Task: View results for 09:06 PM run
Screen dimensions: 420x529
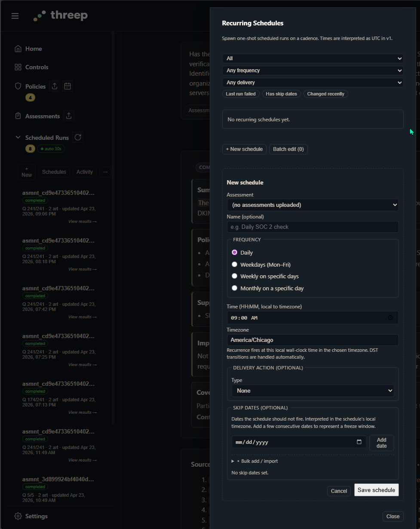Action: [83, 221]
